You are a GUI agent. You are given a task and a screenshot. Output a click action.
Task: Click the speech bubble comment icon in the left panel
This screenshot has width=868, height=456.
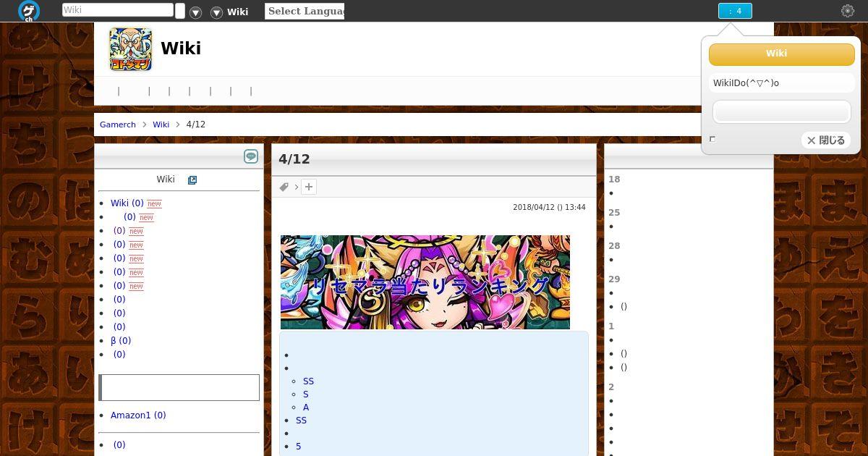[251, 156]
